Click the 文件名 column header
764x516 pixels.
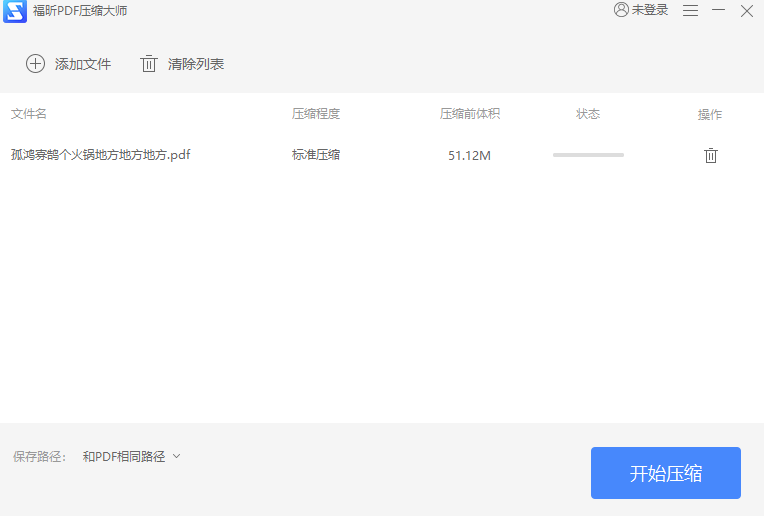coord(29,114)
